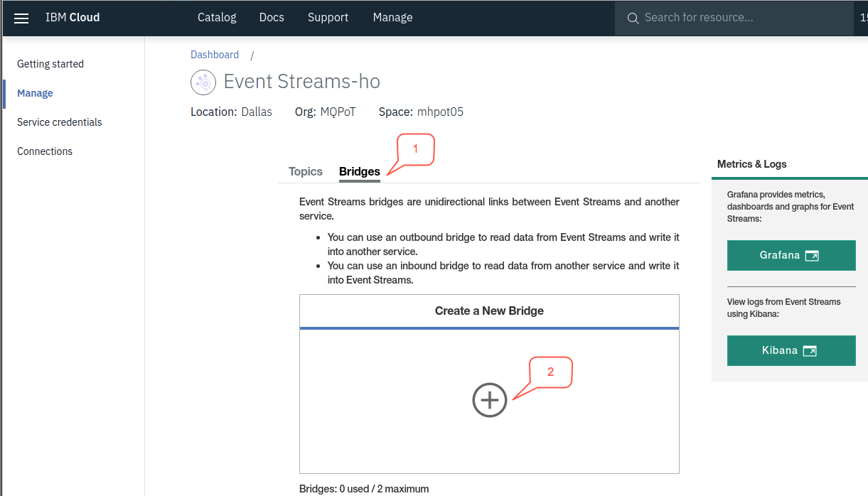Viewport: 868px width, 496px height.
Task: Open the hamburger navigation menu
Action: [x=21, y=18]
